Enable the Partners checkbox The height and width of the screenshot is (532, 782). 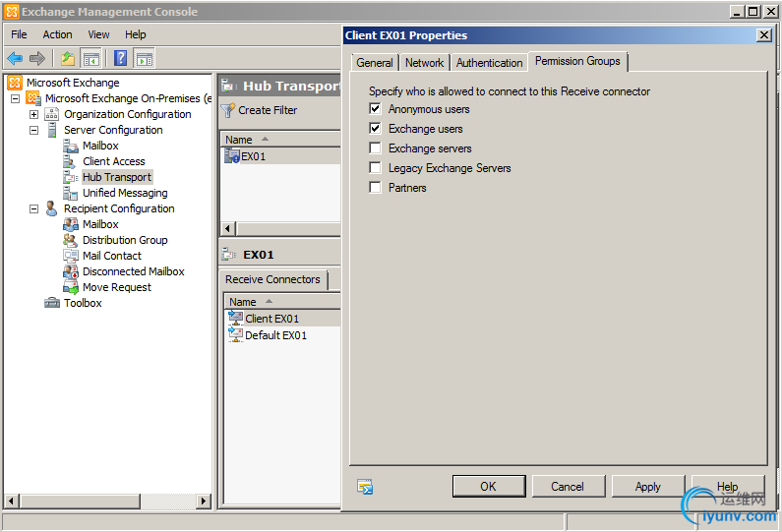click(x=375, y=188)
